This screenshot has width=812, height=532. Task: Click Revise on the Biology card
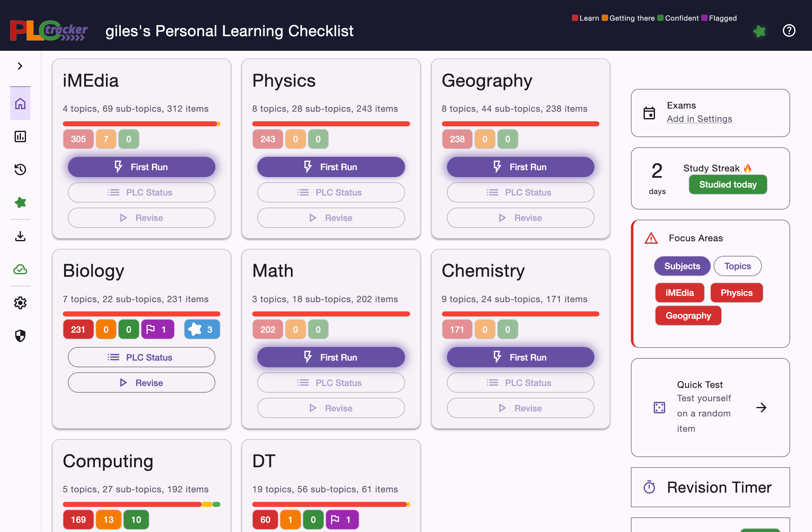point(141,382)
